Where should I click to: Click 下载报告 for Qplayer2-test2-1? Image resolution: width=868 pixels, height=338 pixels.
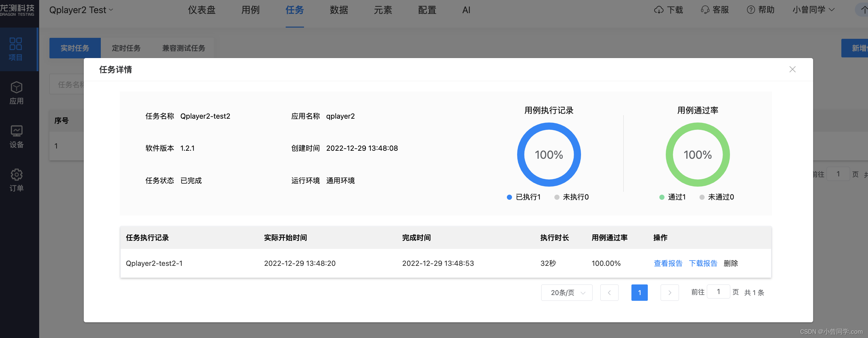[703, 263]
